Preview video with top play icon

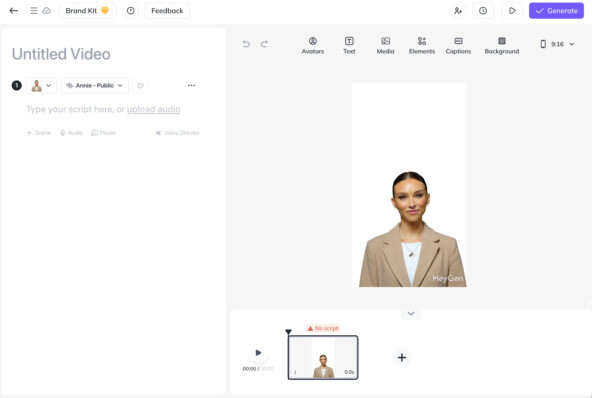pyautogui.click(x=512, y=11)
